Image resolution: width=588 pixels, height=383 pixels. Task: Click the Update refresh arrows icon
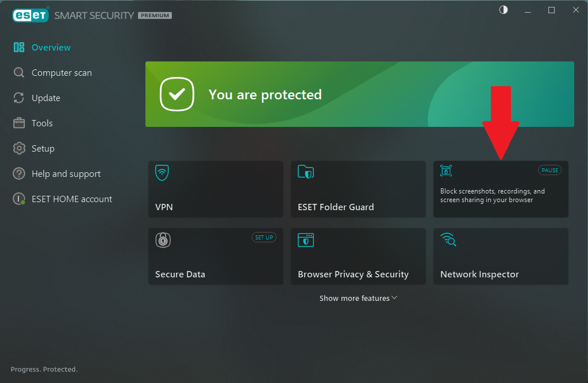click(x=19, y=98)
